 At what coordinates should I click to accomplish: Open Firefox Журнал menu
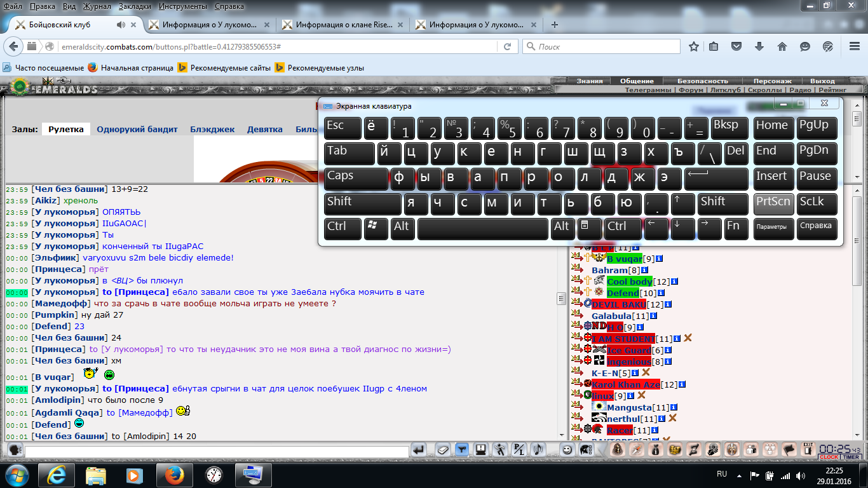coord(97,6)
